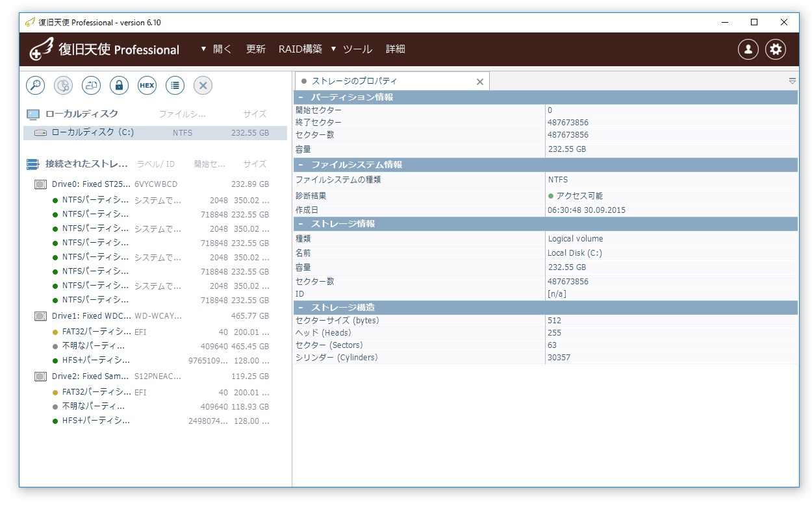The image size is (812, 505).
Task: Collapse the ストレージ構造 section
Action: point(301,307)
